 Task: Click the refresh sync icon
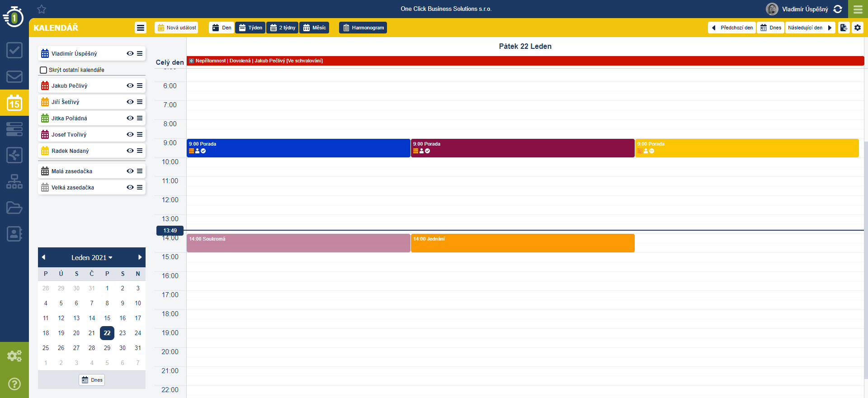838,9
